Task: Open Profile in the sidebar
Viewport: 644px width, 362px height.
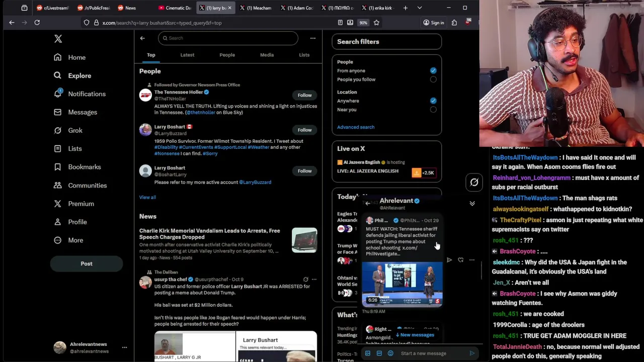Action: (70, 222)
